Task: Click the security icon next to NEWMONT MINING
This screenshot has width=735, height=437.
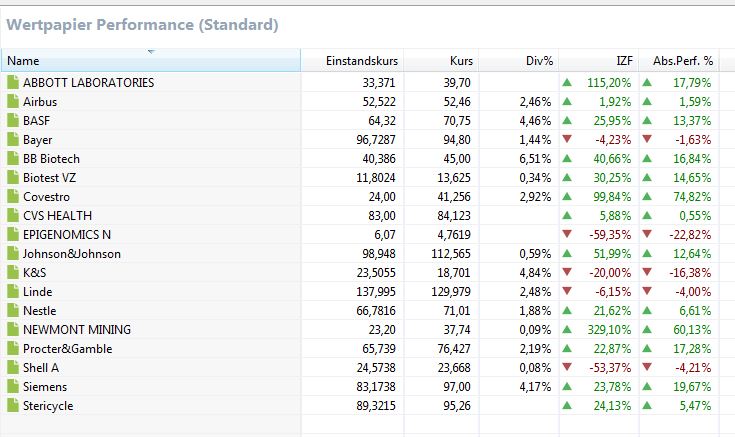Action: (13, 329)
